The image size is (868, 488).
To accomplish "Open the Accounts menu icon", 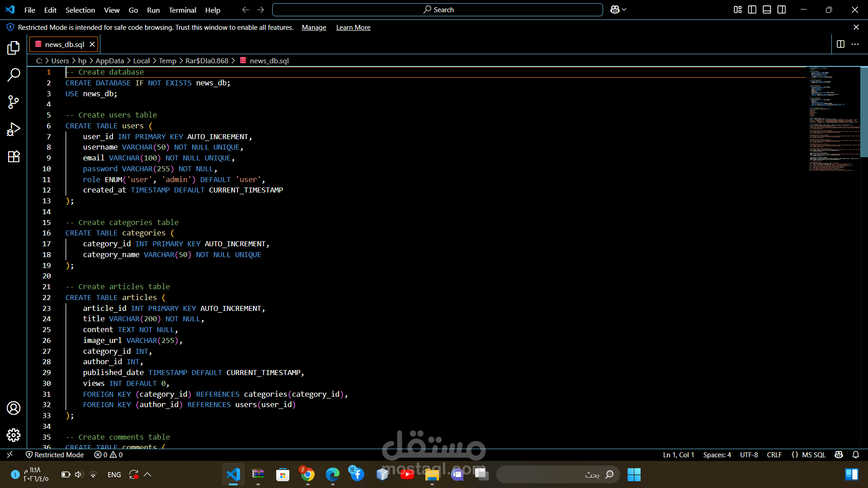I will tap(14, 408).
